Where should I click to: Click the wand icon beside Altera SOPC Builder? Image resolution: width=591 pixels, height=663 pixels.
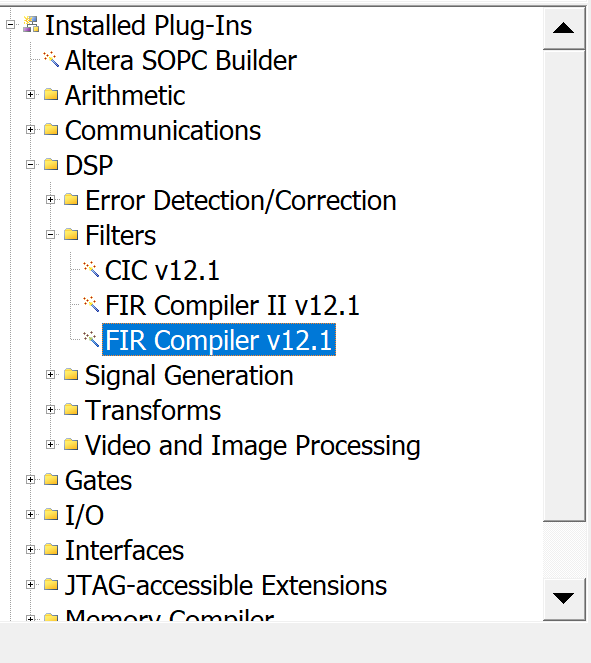51,59
